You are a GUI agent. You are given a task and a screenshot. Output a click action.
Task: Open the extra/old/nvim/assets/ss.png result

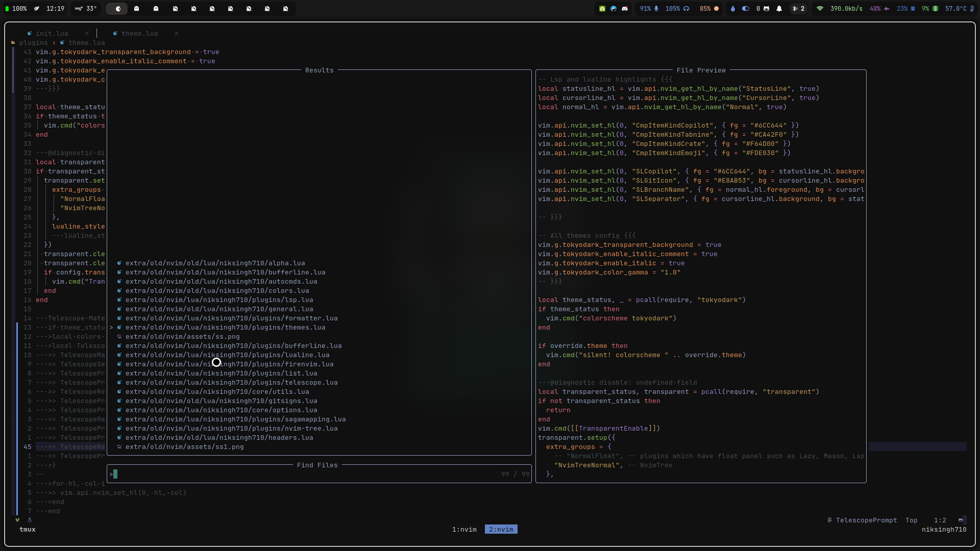pos(182,337)
